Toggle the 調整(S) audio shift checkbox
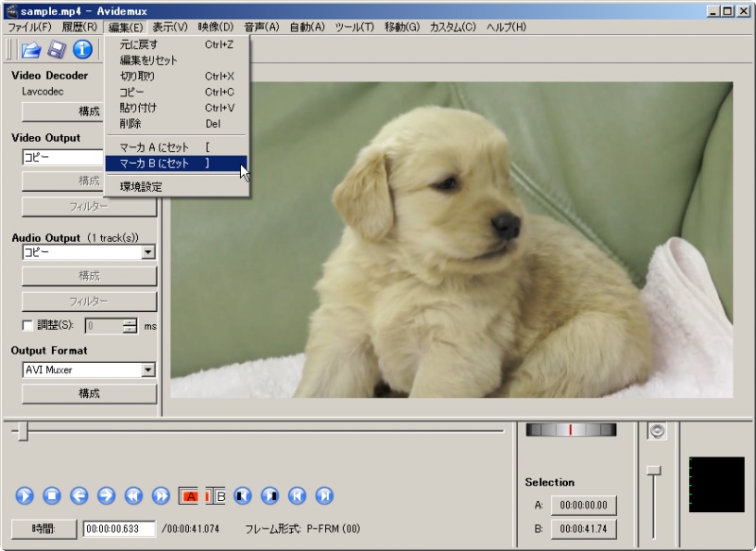This screenshot has height=551, width=756. [x=27, y=326]
